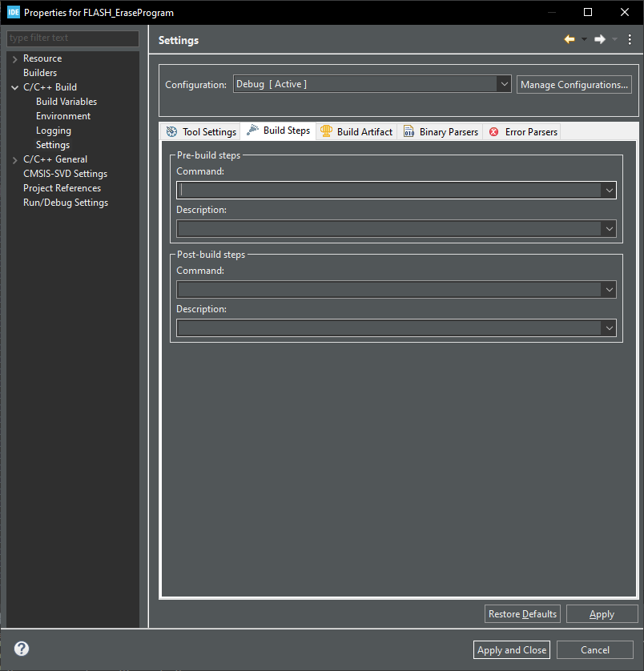Viewport: 644px width, 671px height.
Task: Open forward history dropdown arrow
Action: click(614, 39)
